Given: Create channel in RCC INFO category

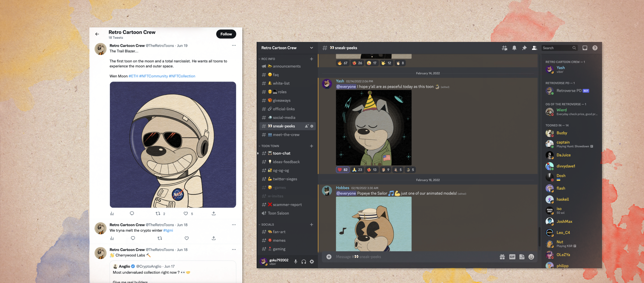Looking at the screenshot, I should pos(311,59).
